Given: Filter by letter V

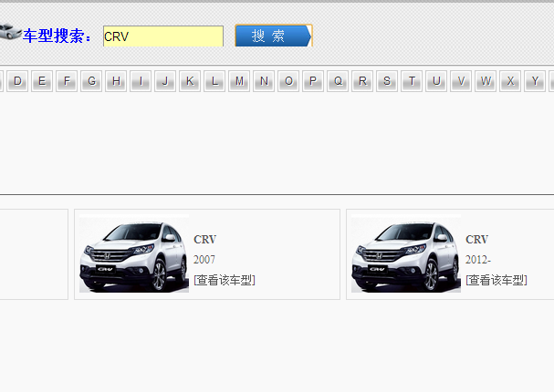Looking at the screenshot, I should click(x=461, y=81).
